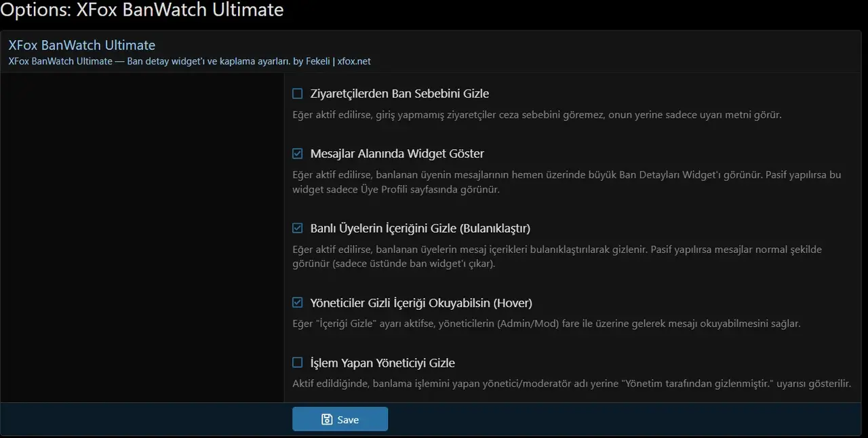Disable the Banlı Üyelerin İçeriğini Gizle checkbox
This screenshot has width=868, height=438.
tap(298, 228)
